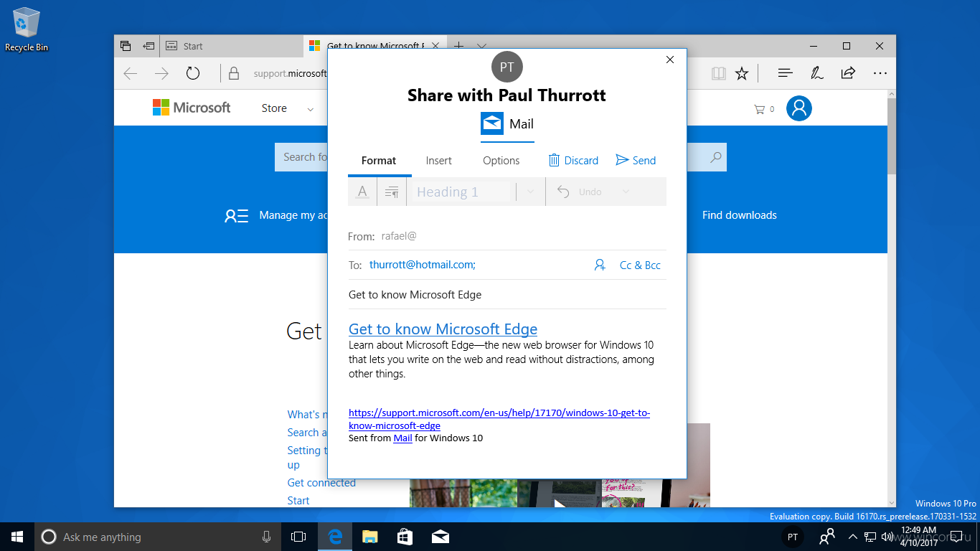
Task: Click the subject line field
Action: 507,295
